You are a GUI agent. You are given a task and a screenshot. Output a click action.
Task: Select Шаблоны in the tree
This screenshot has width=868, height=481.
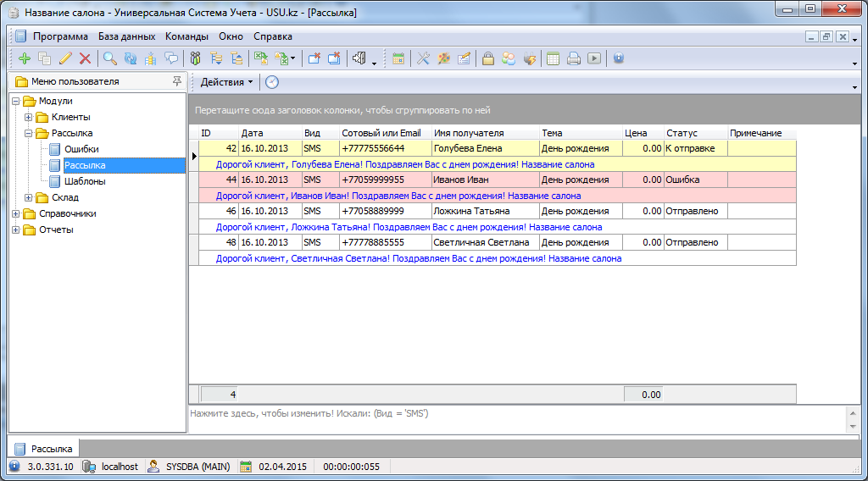(85, 181)
